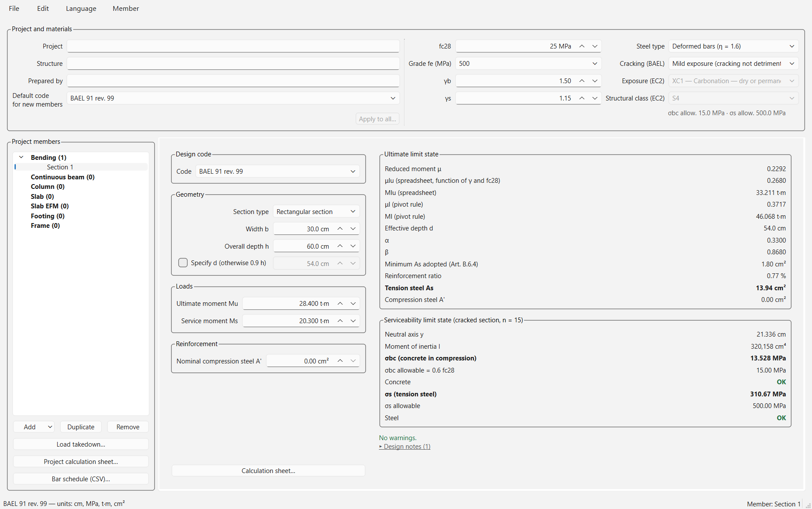
Task: Click the Duplicate button
Action: point(81,427)
